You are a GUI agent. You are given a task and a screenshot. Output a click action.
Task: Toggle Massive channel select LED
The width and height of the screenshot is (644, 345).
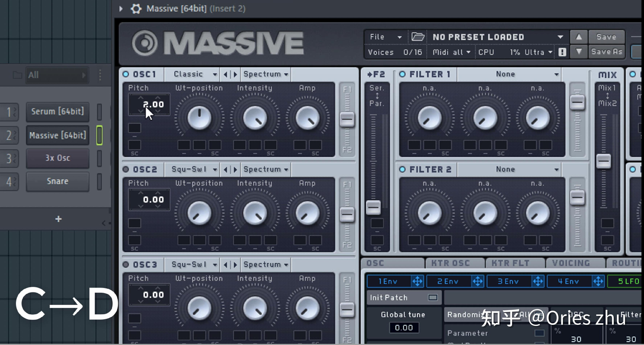click(x=99, y=135)
